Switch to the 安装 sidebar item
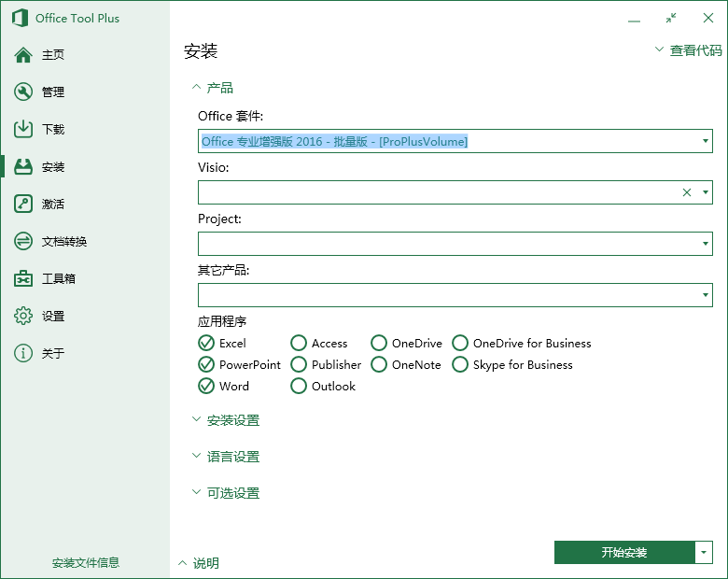728x579 pixels. coord(52,167)
